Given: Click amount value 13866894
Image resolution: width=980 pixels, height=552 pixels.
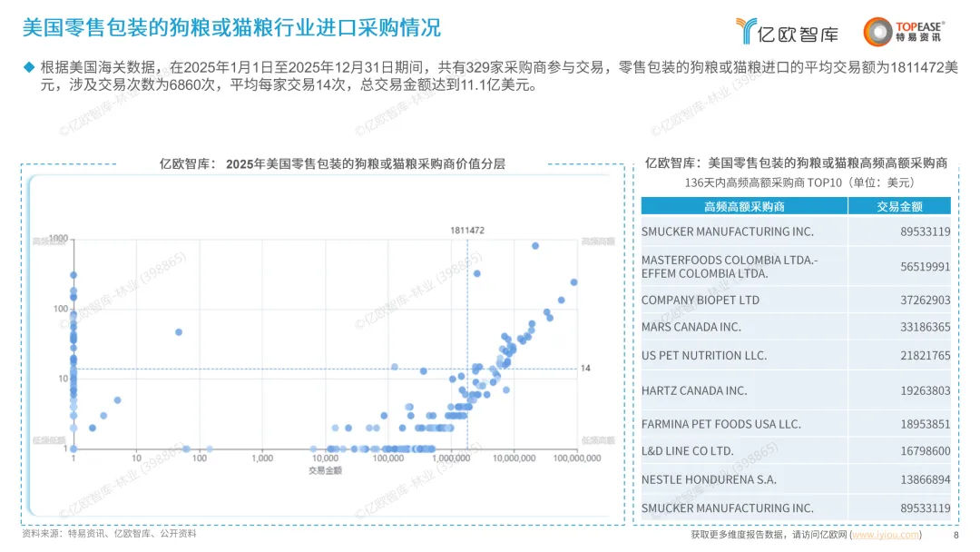Looking at the screenshot, I should click(x=925, y=479).
